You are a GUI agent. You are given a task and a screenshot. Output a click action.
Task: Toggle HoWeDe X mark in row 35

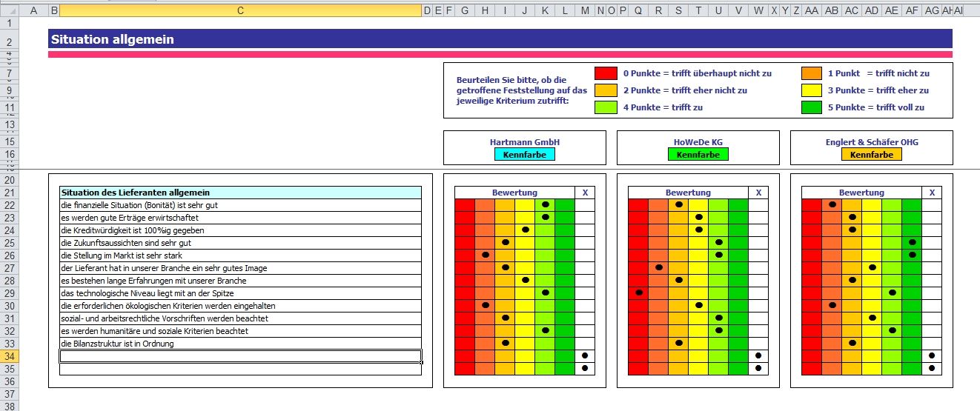click(x=758, y=368)
